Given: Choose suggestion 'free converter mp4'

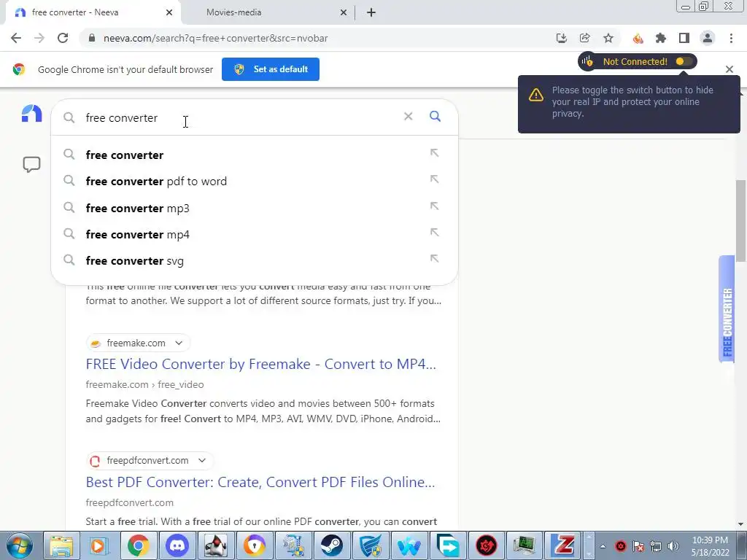Looking at the screenshot, I should pos(255,234).
